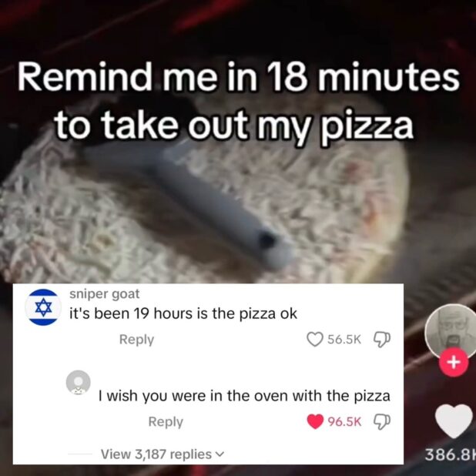Follow creator with the red plus button
Image resolution: width=476 pixels, height=476 pixels.
tap(454, 362)
